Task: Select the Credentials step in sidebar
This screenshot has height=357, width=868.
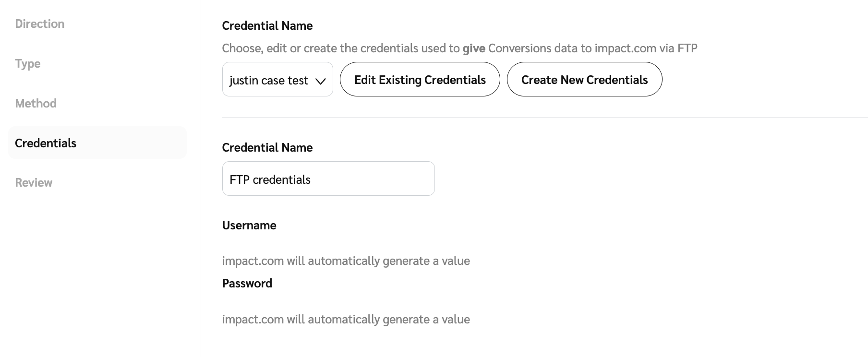Action: [x=46, y=143]
